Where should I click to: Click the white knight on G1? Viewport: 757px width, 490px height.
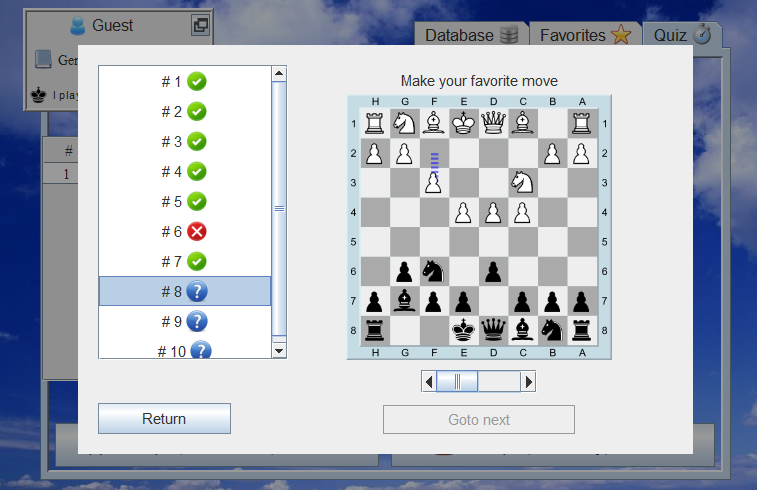405,124
